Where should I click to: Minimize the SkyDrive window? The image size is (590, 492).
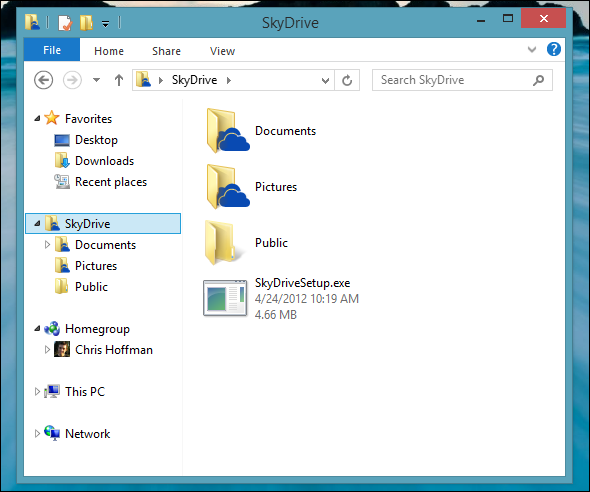point(481,21)
